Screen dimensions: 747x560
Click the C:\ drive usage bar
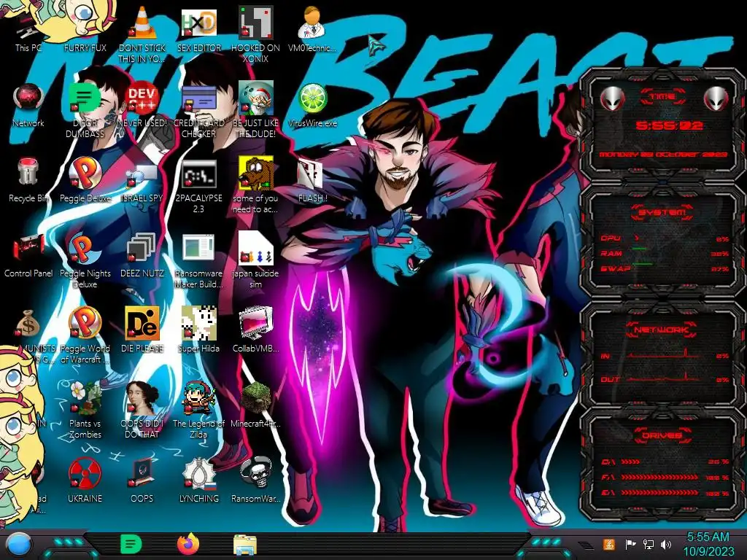pos(665,462)
